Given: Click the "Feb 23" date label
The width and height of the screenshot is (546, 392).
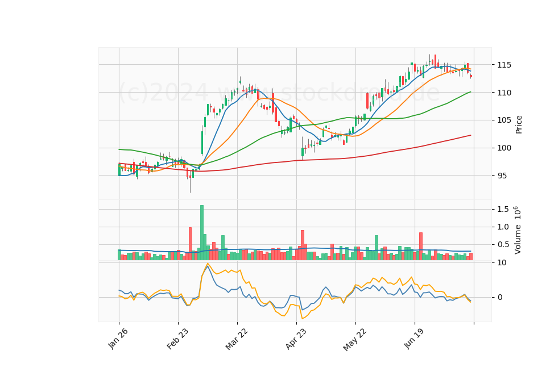Looking at the screenshot, I should 177,339.
